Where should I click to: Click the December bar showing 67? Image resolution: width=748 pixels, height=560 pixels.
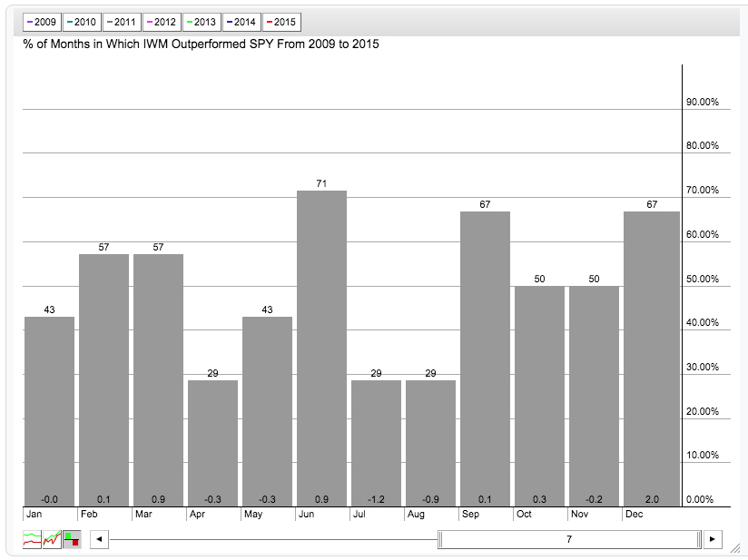[x=652, y=359]
